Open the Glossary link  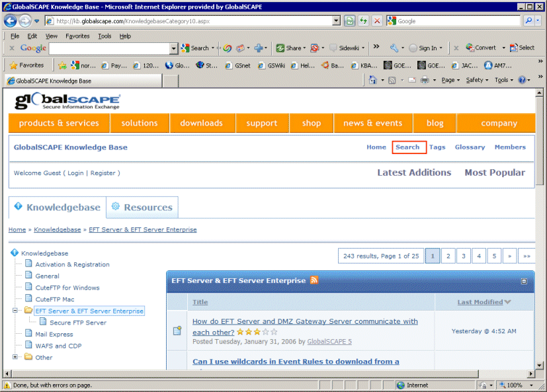[470, 147]
